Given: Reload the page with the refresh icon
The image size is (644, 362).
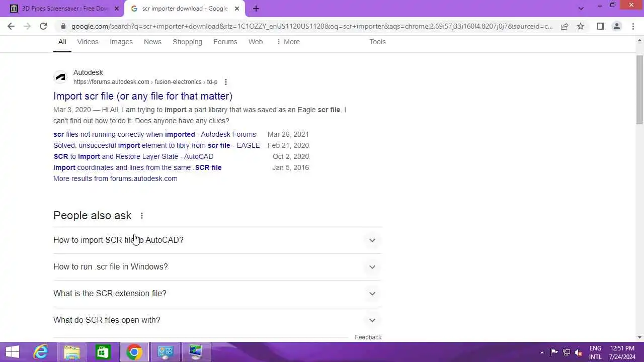Looking at the screenshot, I should (43, 26).
